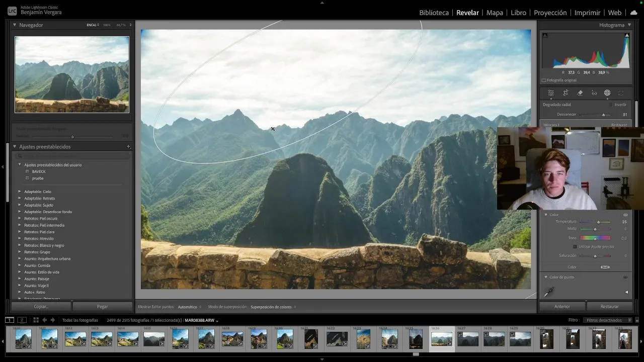This screenshot has width=644, height=362.
Task: Go back with filmstrip left arrow
Action: (x=44, y=320)
